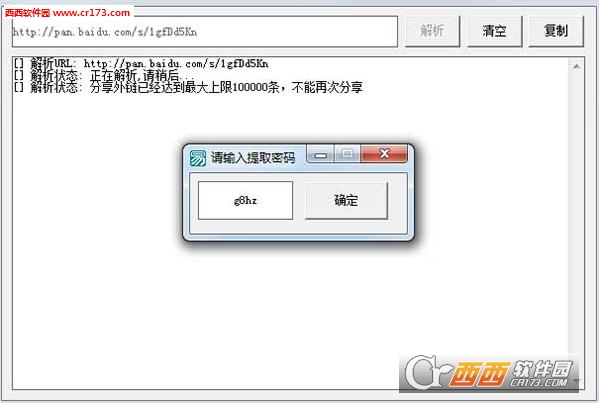Close the 请输入提取密码 dialog
This screenshot has height=403, width=599.
coord(384,154)
